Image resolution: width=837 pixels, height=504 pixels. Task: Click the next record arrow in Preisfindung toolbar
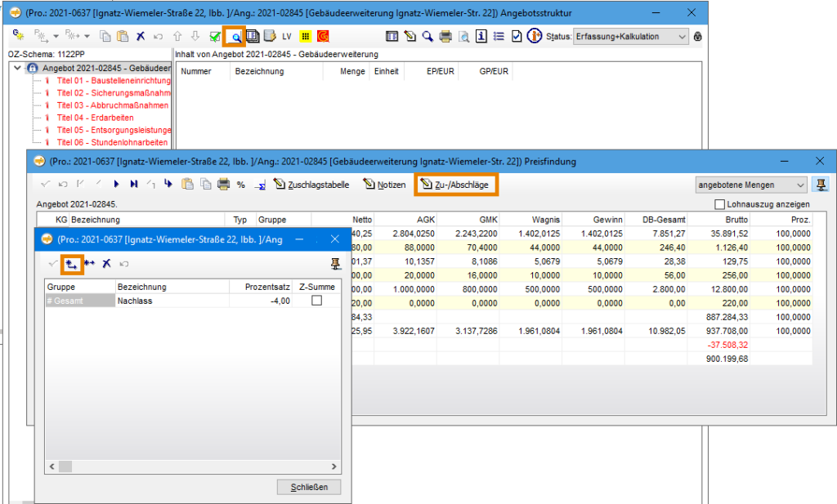(x=116, y=184)
